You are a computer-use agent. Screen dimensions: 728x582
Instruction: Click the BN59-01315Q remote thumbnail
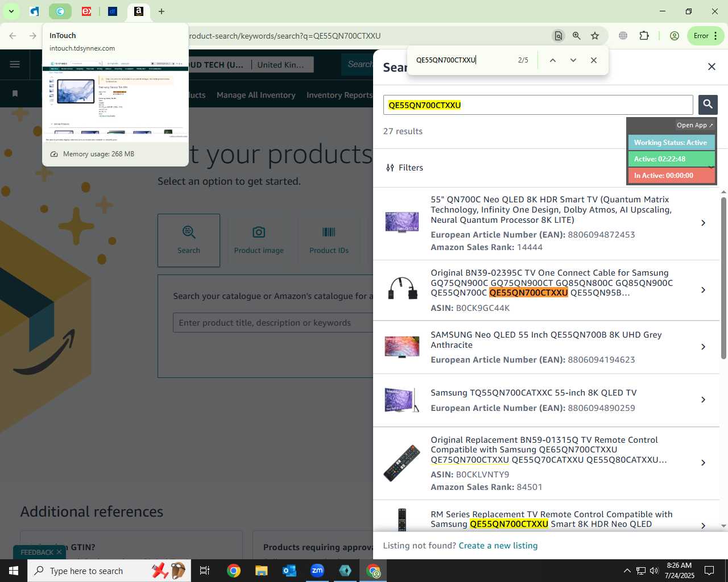coord(402,463)
